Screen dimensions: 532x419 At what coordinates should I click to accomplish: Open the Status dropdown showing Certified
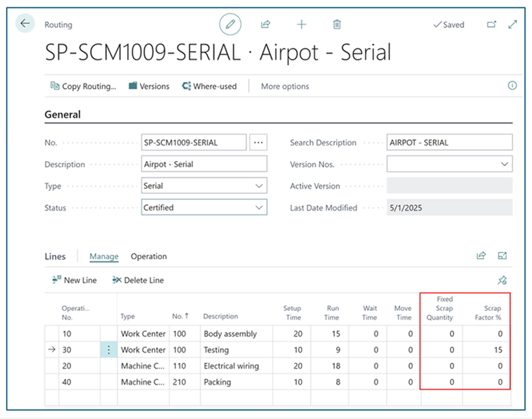click(x=259, y=208)
